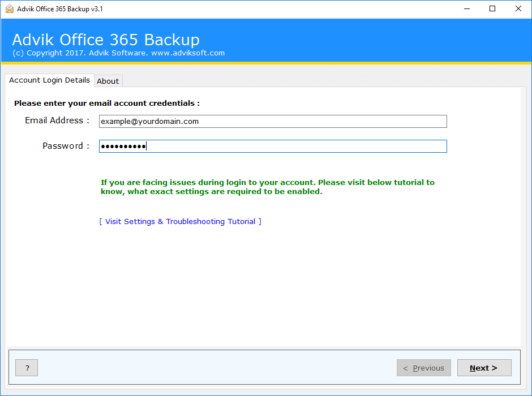Image resolution: width=532 pixels, height=396 pixels.
Task: Click the Next button
Action: click(484, 368)
